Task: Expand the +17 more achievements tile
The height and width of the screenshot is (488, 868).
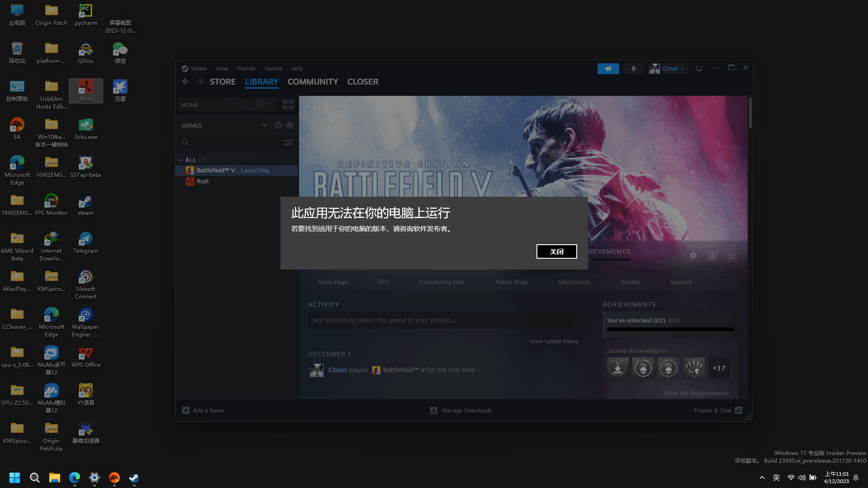Action: pyautogui.click(x=719, y=368)
